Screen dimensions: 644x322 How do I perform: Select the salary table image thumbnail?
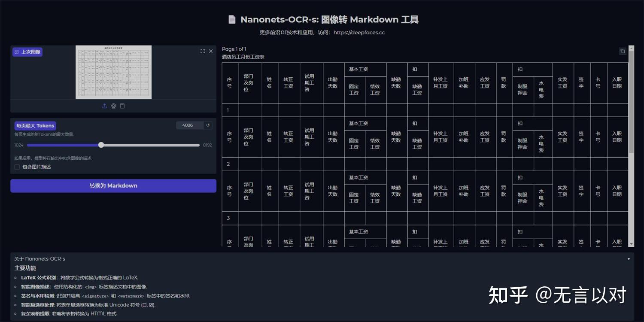click(113, 72)
